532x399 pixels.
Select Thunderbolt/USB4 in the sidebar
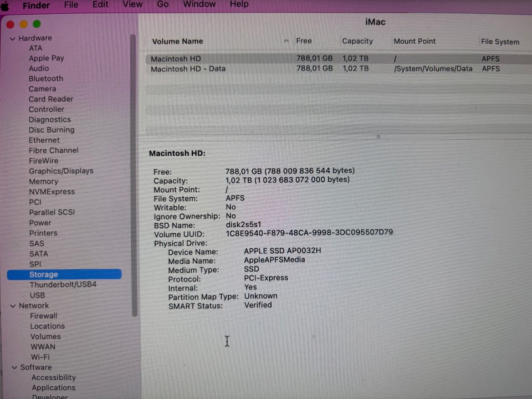(63, 285)
